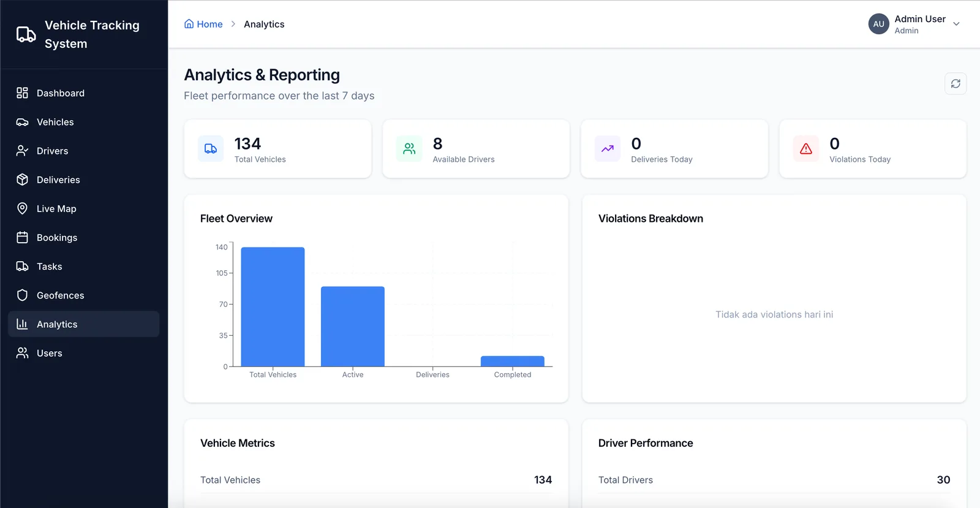
Task: Open Live Map pin icon
Action: 22,208
